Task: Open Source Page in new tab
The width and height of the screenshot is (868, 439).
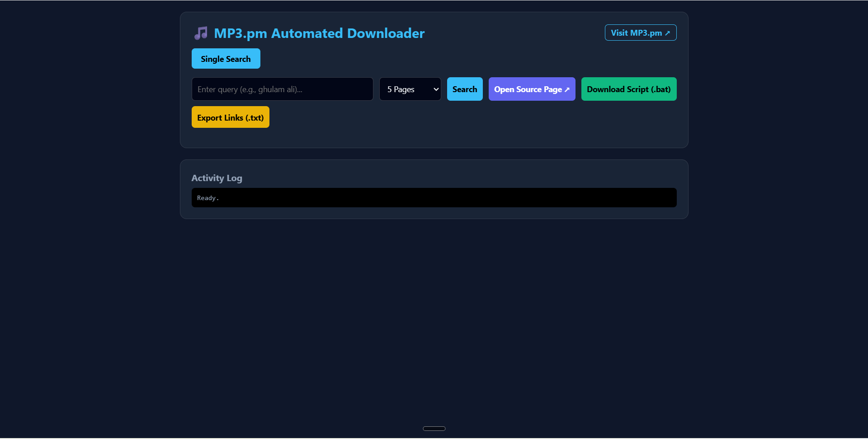Action: (x=532, y=89)
